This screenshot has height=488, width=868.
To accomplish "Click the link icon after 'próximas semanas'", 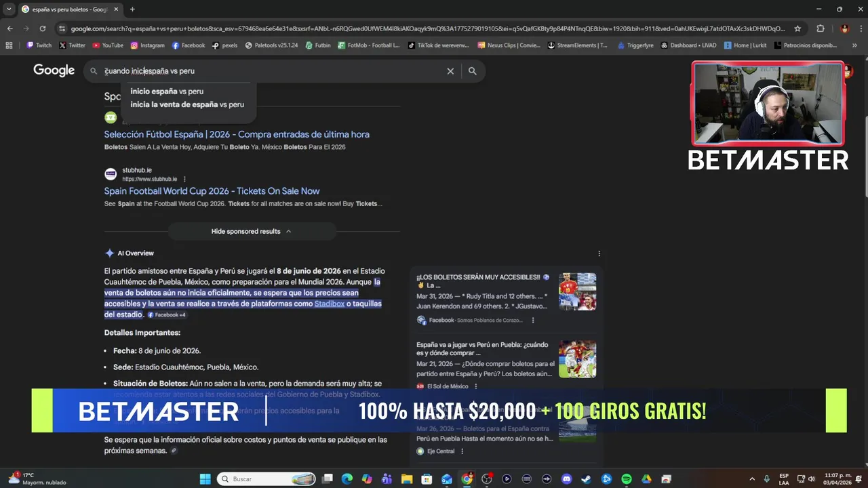I will click(x=174, y=451).
